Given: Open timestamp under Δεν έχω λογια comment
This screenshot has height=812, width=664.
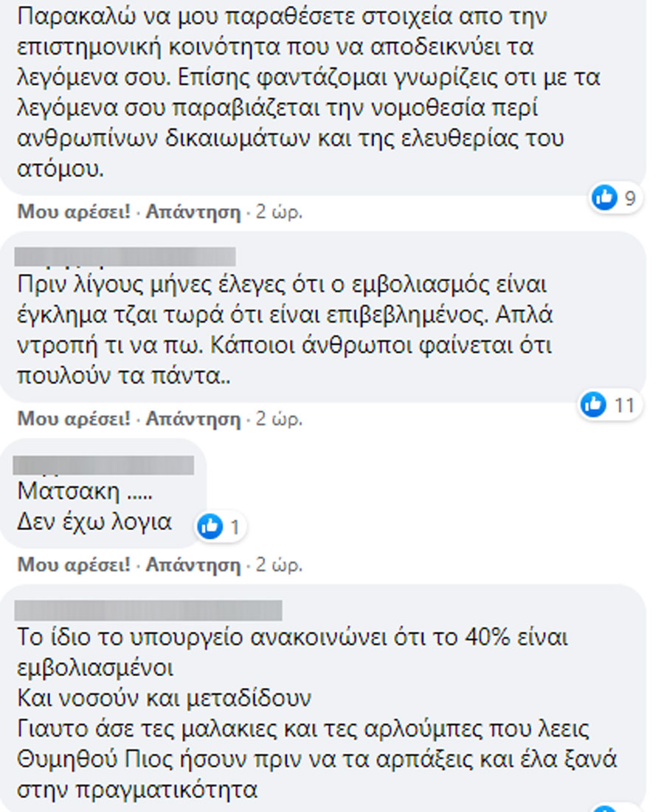Looking at the screenshot, I should [x=279, y=565].
